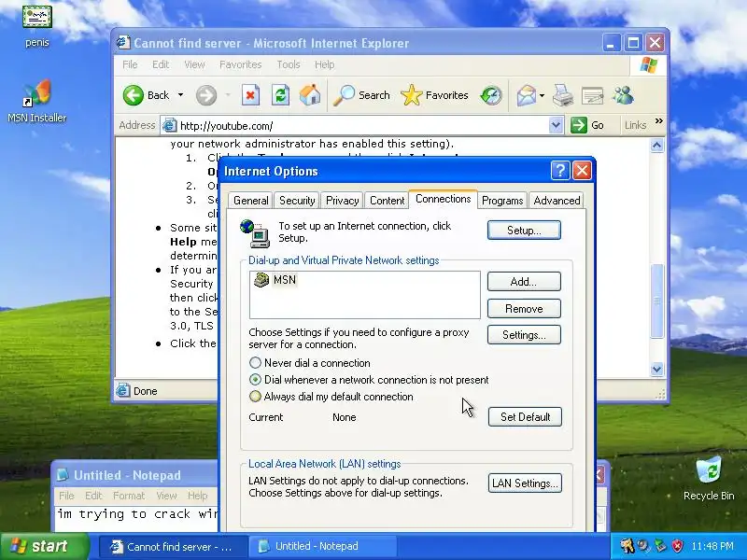747x560 pixels.
Task: Select the Recycle Bin desktop icon
Action: coord(709,479)
